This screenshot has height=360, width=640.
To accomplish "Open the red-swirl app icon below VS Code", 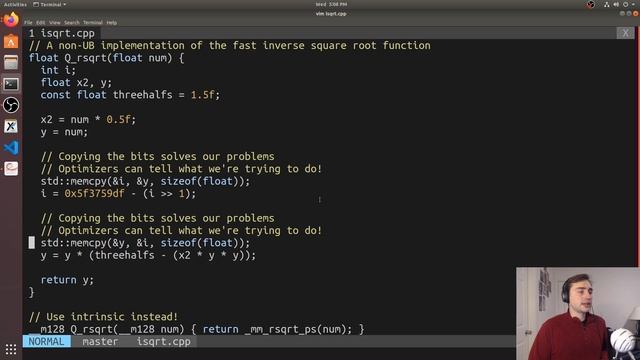I will point(11,168).
